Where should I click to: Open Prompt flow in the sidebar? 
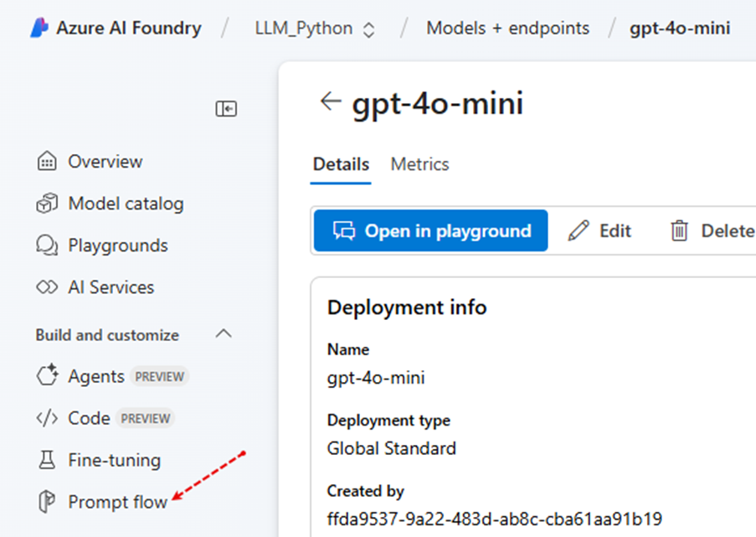[118, 503]
